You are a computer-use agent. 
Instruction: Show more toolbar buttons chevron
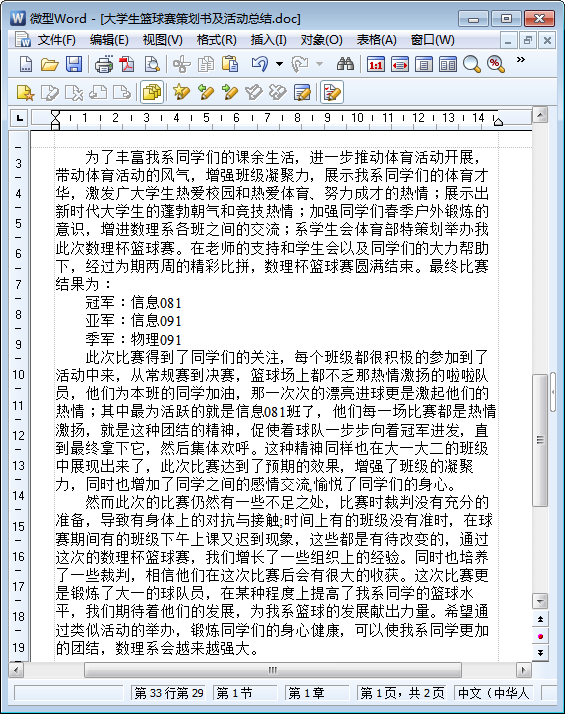point(520,60)
